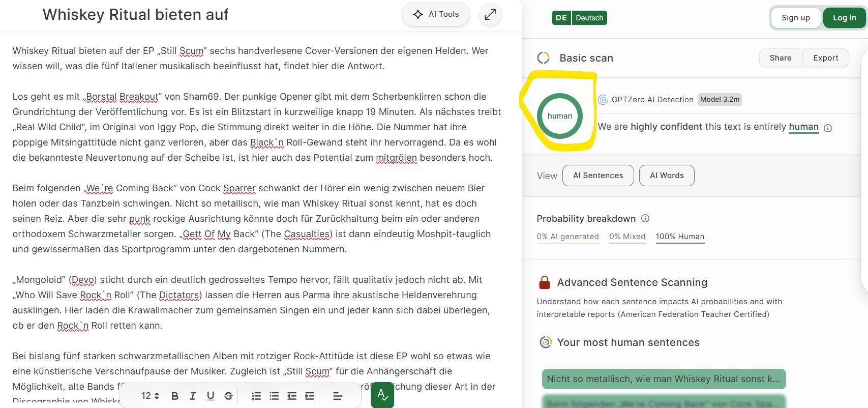Click the Basic scan spinner icon
The image size is (868, 408).
[x=543, y=58]
